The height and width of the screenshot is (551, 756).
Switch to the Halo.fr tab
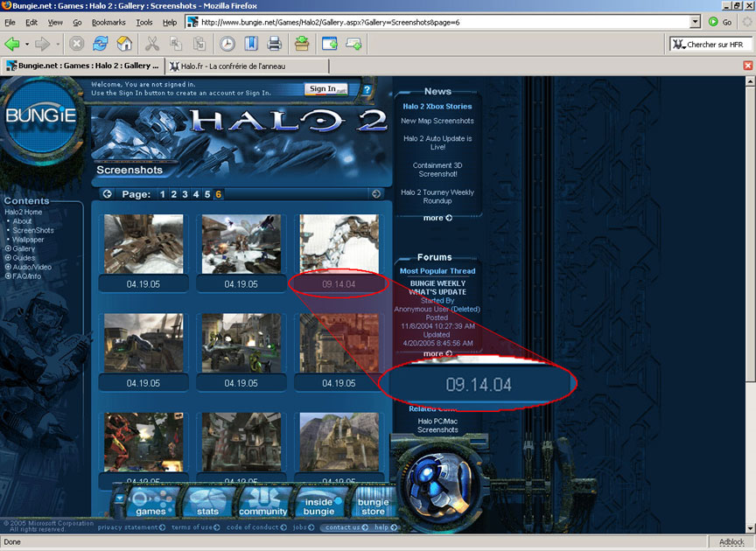pyautogui.click(x=248, y=66)
